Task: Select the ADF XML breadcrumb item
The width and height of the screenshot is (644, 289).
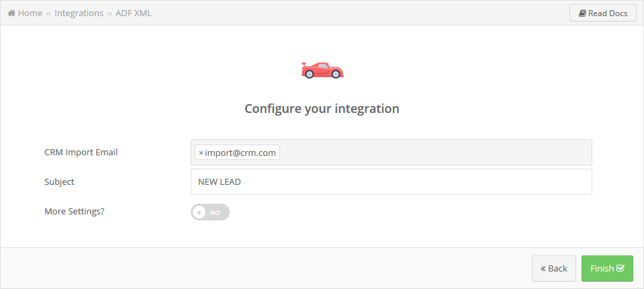Action: (x=134, y=13)
